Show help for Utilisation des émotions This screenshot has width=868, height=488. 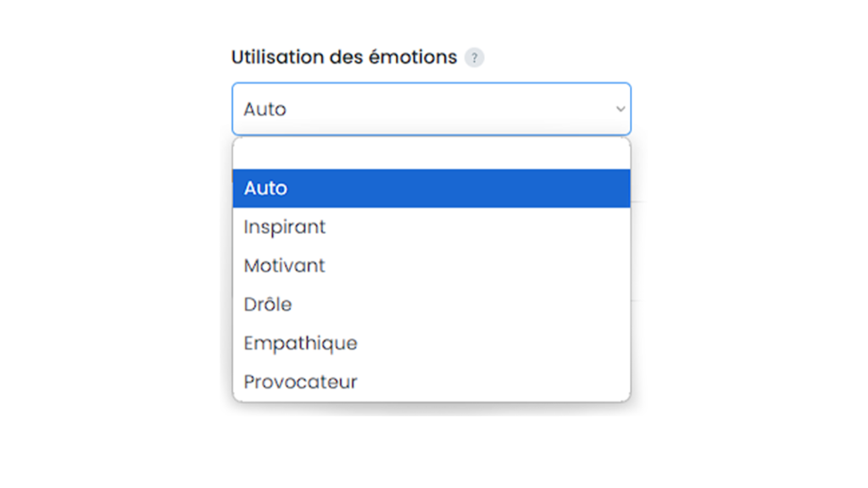[474, 58]
